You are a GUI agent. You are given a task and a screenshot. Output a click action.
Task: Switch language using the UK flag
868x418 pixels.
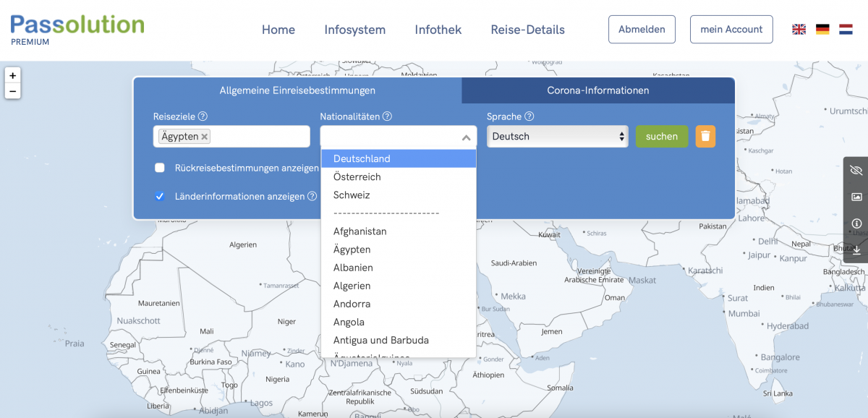pyautogui.click(x=799, y=30)
